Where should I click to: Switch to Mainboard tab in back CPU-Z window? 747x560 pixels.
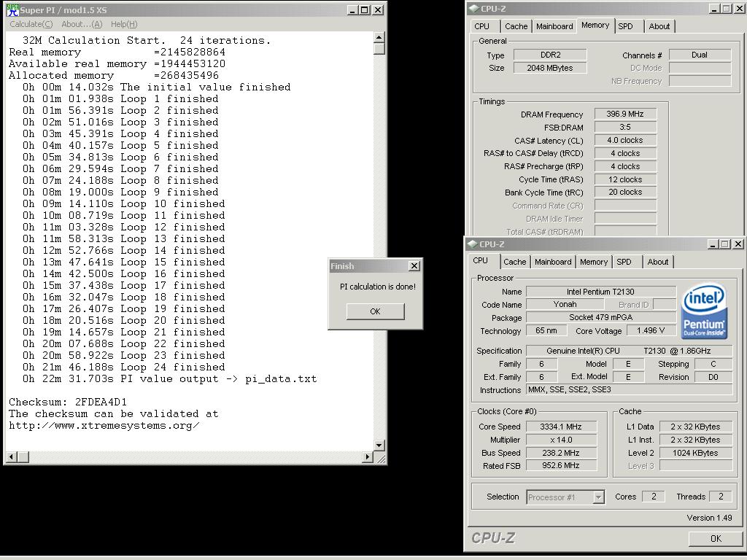point(554,26)
